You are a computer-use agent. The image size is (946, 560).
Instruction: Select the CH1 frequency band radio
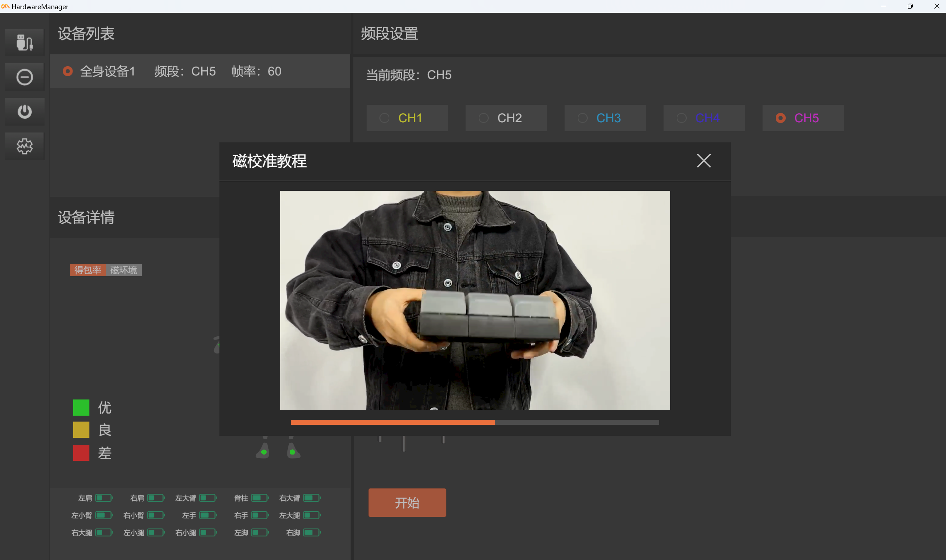[384, 118]
